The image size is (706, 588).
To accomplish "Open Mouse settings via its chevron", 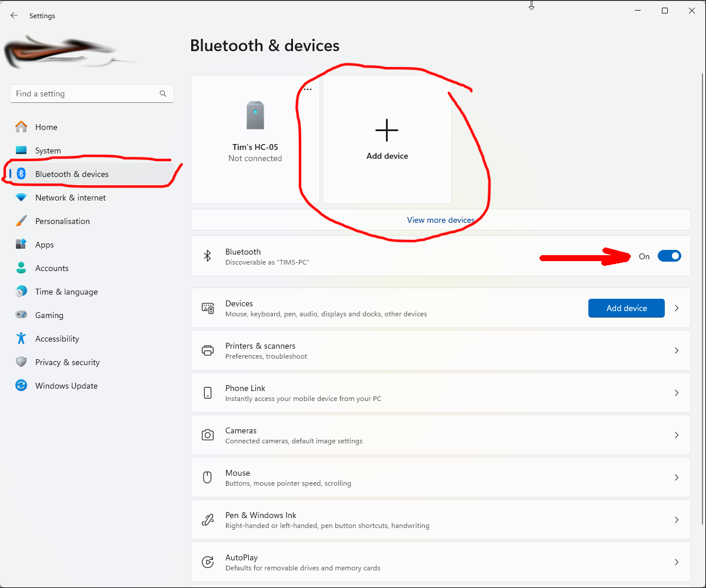I will coord(676,477).
